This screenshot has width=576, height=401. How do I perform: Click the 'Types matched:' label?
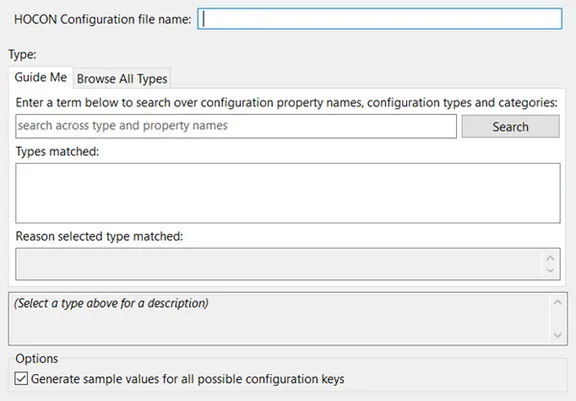click(x=57, y=151)
